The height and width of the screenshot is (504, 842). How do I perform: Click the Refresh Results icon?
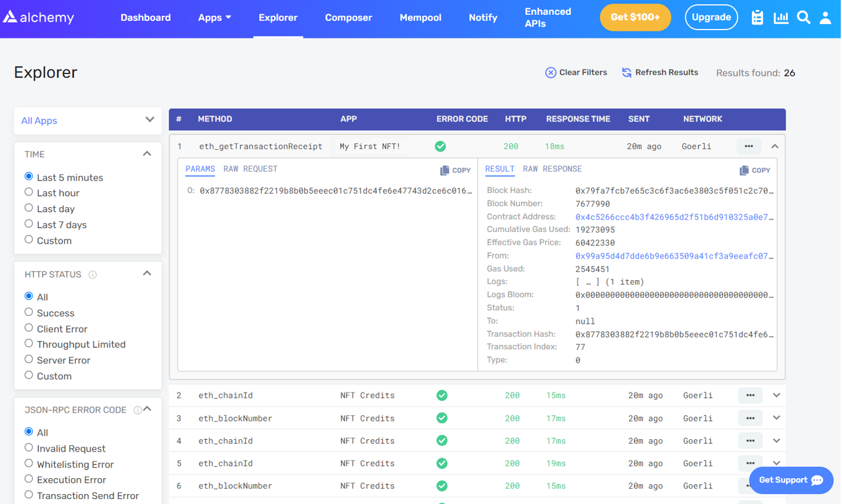[625, 72]
